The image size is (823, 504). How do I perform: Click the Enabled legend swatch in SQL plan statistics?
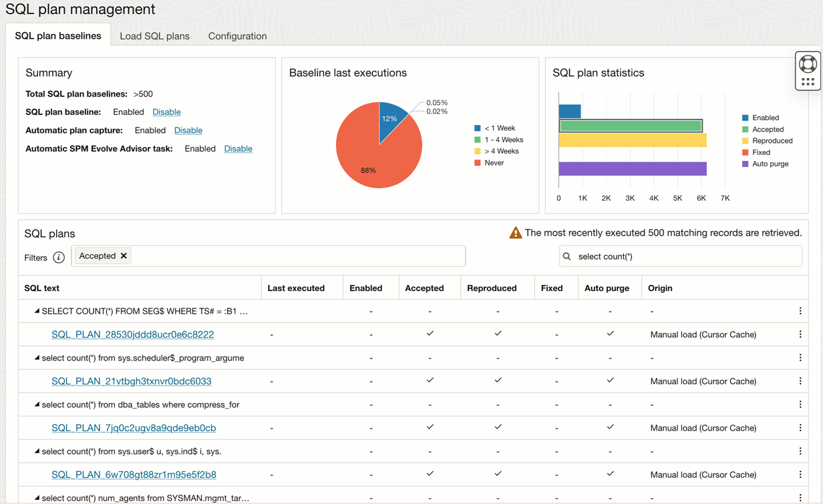tap(746, 118)
